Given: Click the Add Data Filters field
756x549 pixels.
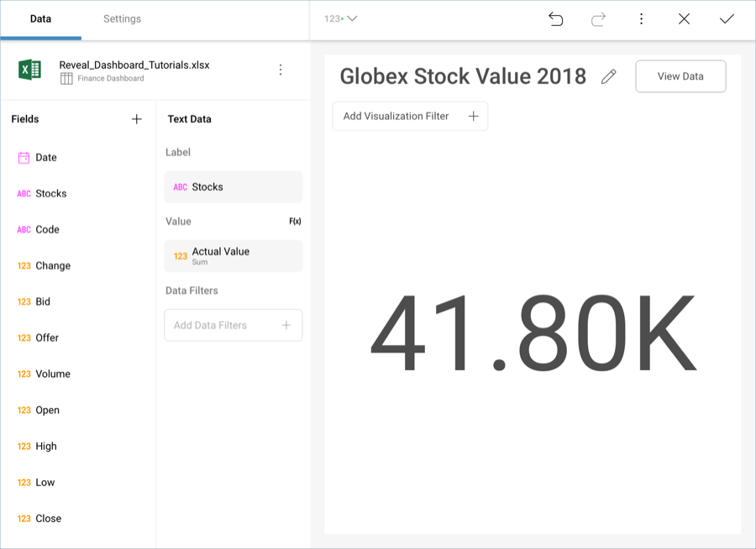Looking at the screenshot, I should pos(233,325).
